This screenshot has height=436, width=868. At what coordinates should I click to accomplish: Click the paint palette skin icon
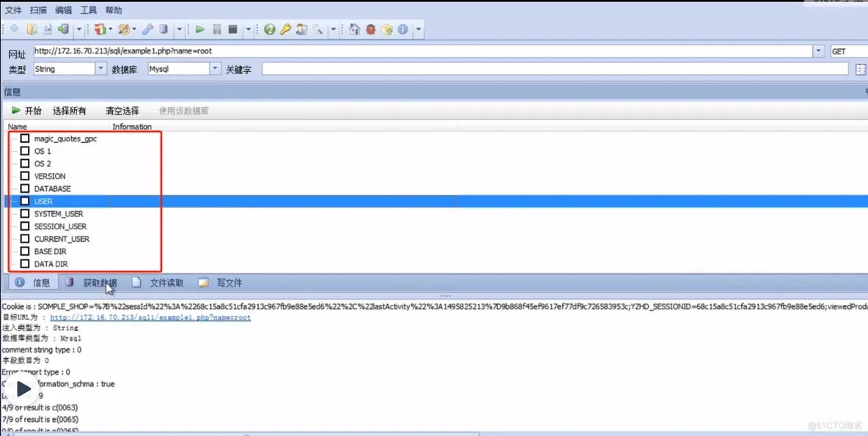coord(124,29)
